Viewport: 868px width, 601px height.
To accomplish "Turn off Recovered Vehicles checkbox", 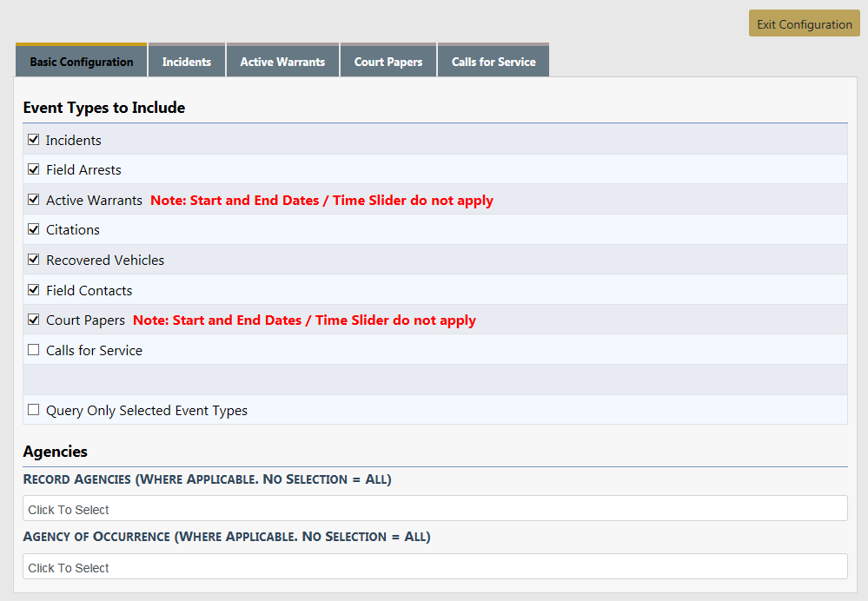I will 34,260.
